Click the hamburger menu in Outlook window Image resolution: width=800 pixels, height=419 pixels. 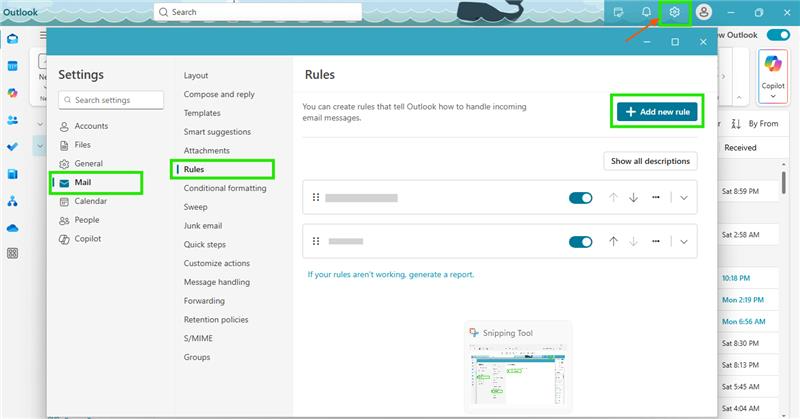43,35
